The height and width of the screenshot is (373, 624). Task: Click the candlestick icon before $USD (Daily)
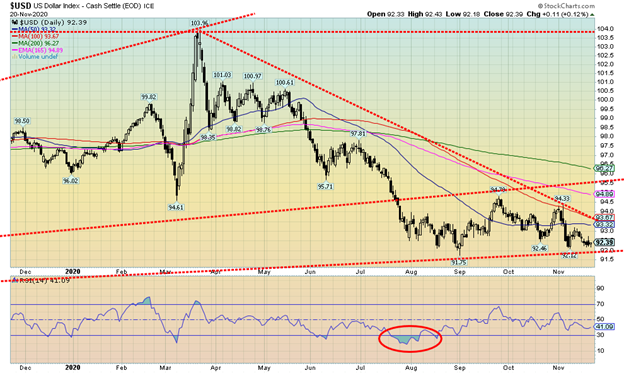click(x=14, y=23)
